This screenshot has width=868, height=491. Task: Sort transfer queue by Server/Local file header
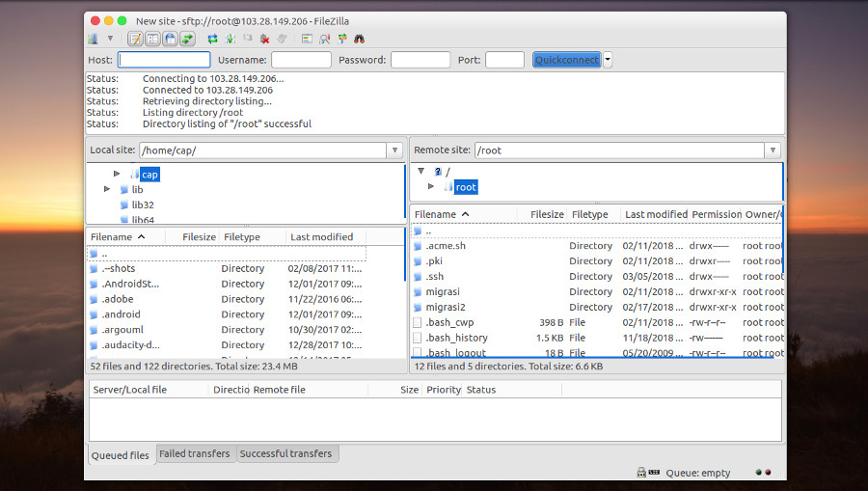coord(149,390)
